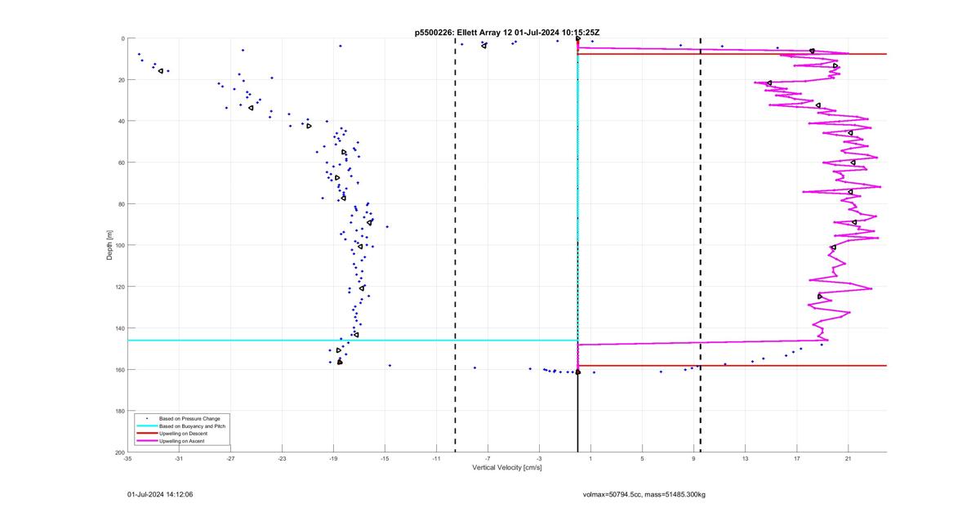Select legend entry Based on Pressure Change
This screenshot has height=508, width=980.
(x=189, y=419)
